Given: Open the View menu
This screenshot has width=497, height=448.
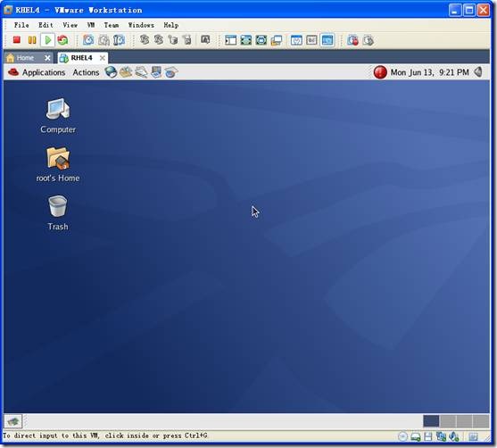Looking at the screenshot, I should point(70,25).
